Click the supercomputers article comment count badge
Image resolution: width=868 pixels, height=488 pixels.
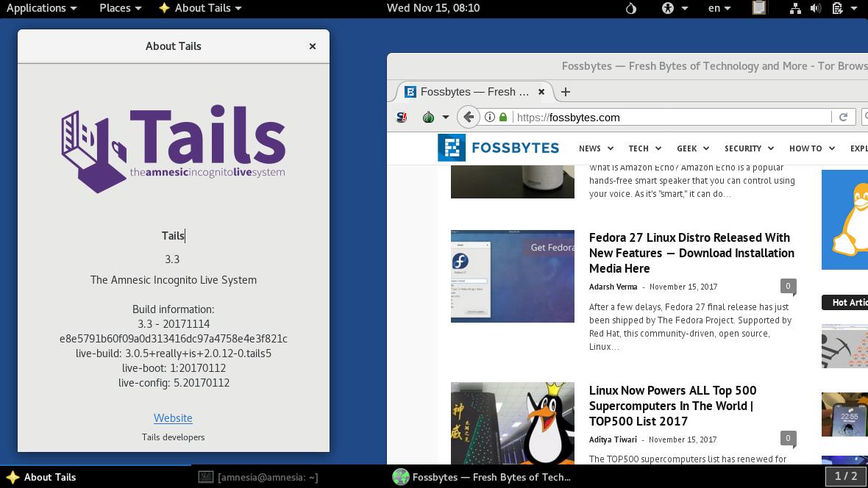tap(789, 439)
